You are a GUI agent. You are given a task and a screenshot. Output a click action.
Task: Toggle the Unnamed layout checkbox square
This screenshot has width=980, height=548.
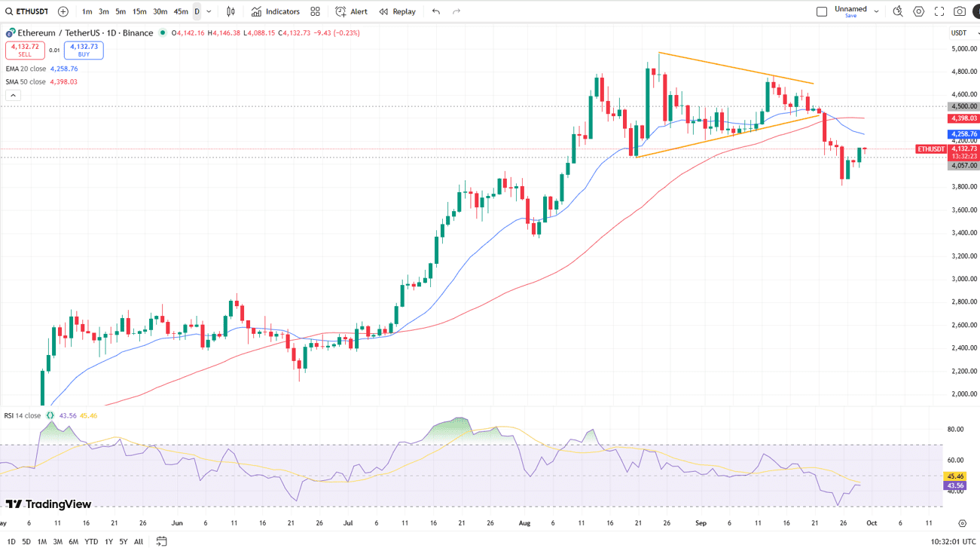(x=822, y=11)
